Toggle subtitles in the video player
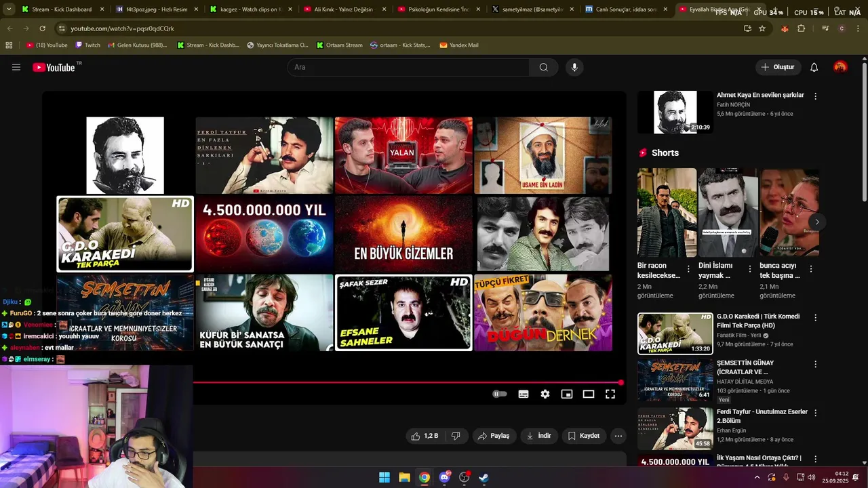This screenshot has height=488, width=868. pyautogui.click(x=524, y=394)
